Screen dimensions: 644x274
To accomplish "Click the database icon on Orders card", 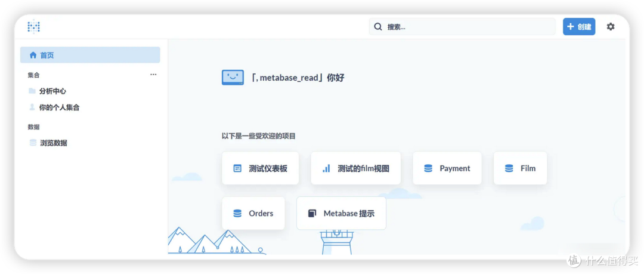I will [237, 214].
